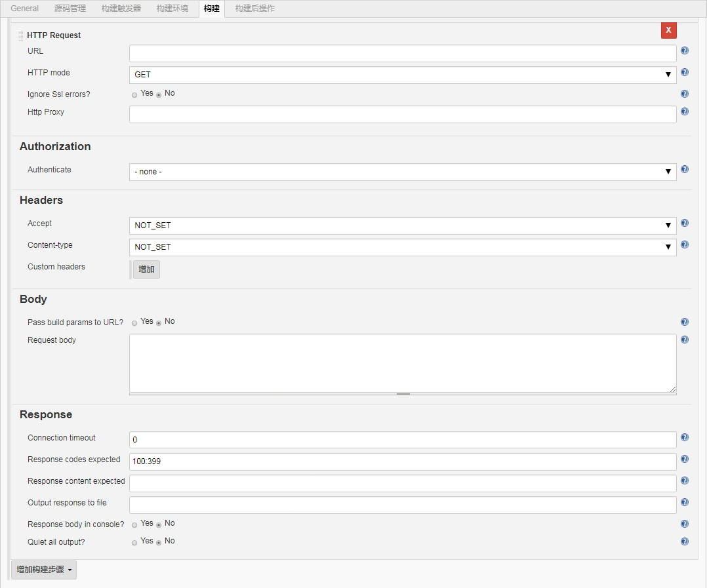Select Yes for Ignore Ssl errors
The height and width of the screenshot is (588, 707).
point(134,95)
